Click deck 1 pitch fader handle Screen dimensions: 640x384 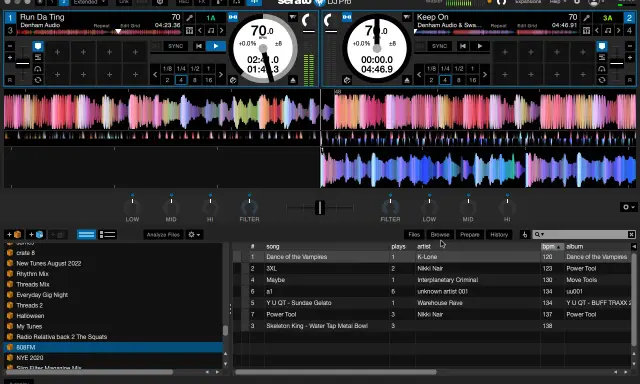pos(22,64)
